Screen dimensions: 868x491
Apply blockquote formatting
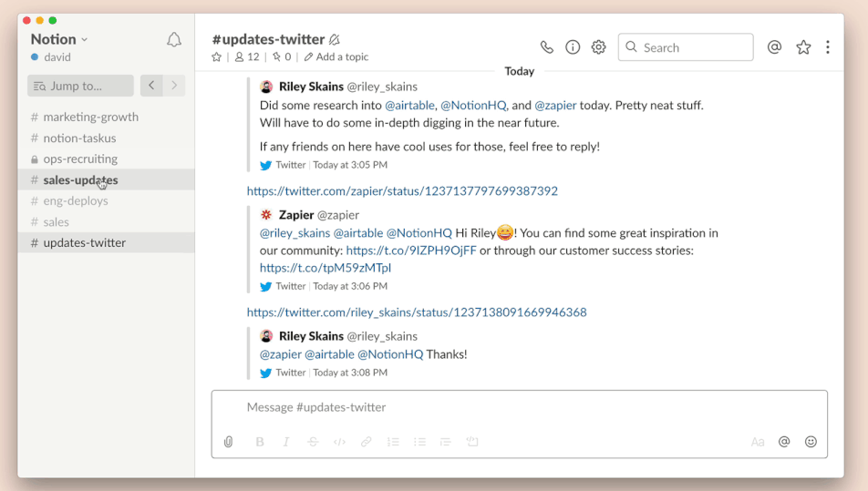click(x=446, y=442)
